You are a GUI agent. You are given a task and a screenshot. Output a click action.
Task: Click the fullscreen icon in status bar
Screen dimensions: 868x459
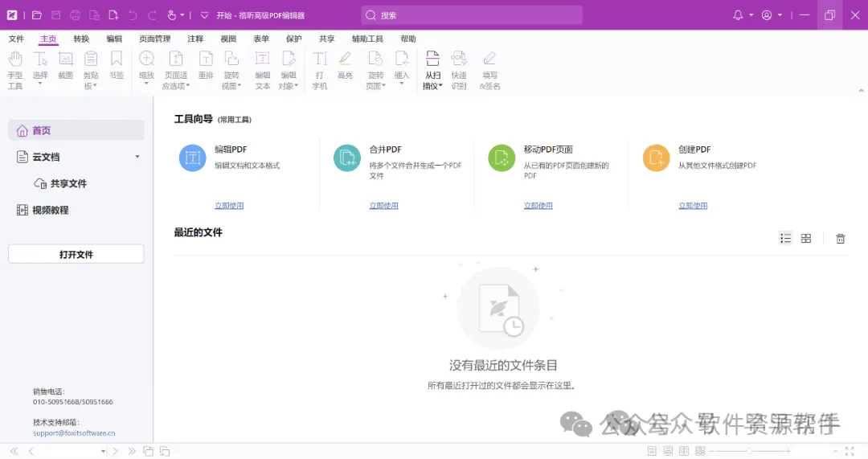click(x=850, y=451)
